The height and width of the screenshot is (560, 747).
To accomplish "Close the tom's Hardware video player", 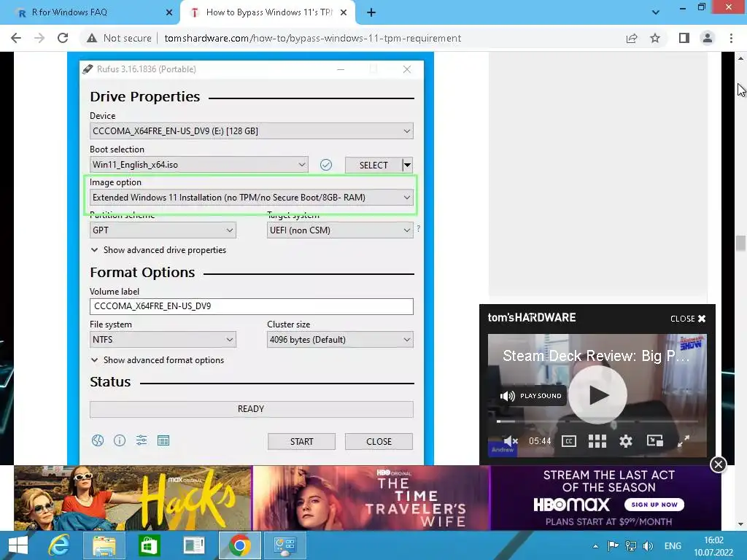I will 688,319.
